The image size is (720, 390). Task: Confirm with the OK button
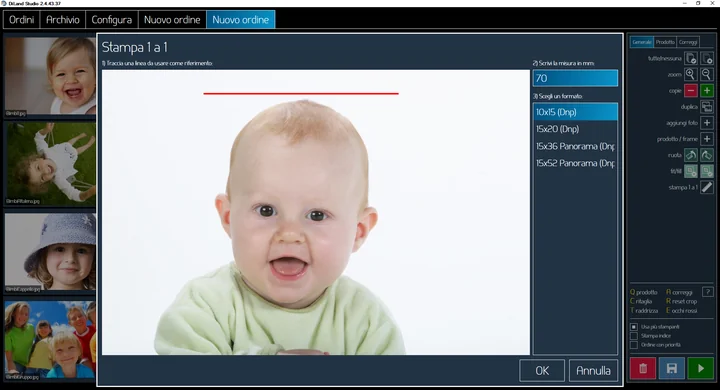point(542,370)
